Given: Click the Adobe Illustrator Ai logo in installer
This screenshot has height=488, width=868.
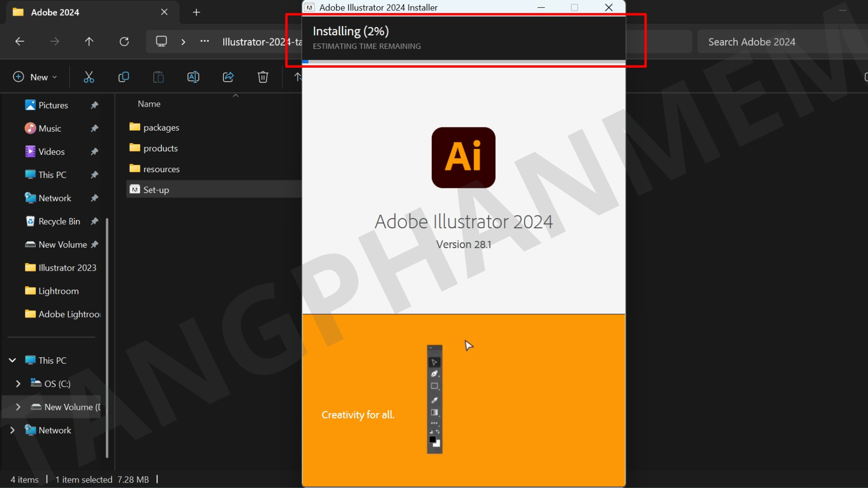Looking at the screenshot, I should point(463,157).
